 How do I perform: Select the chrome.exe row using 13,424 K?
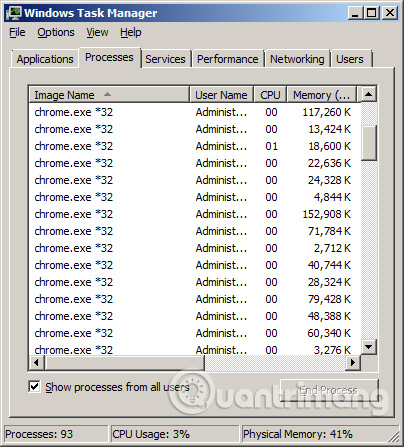pyautogui.click(x=195, y=129)
